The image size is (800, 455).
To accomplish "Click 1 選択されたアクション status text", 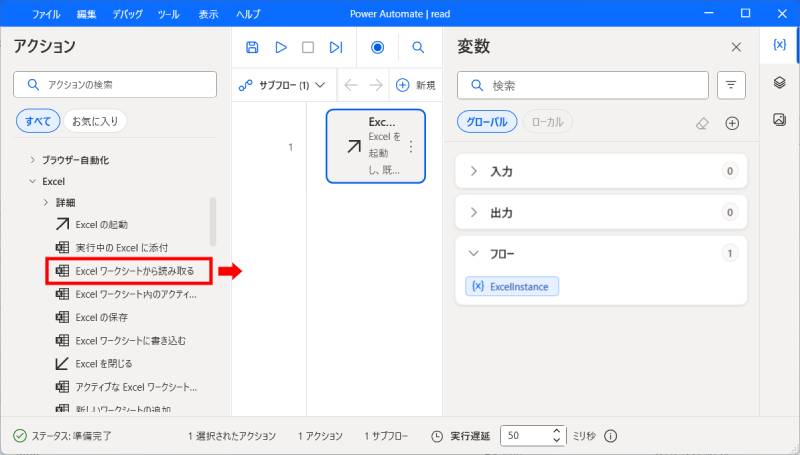I will [232, 436].
